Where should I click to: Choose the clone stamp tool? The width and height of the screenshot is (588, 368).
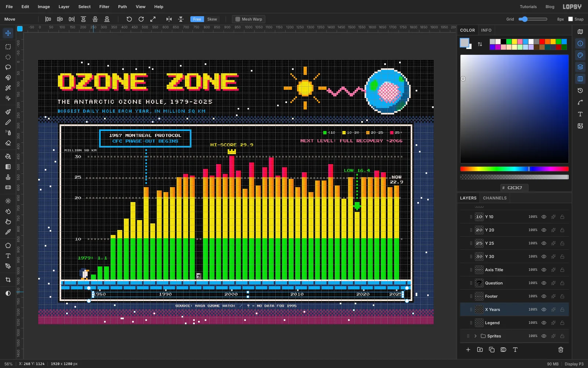click(8, 177)
